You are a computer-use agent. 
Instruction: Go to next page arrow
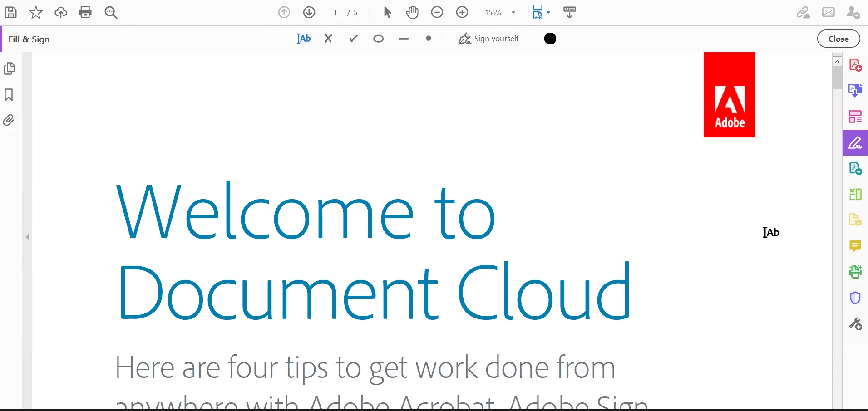[309, 12]
